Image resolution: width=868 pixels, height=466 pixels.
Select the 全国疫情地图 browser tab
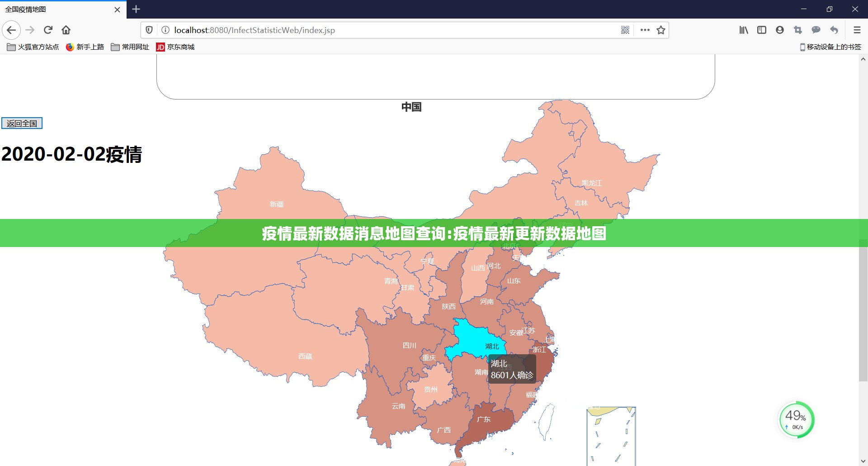pyautogui.click(x=59, y=10)
